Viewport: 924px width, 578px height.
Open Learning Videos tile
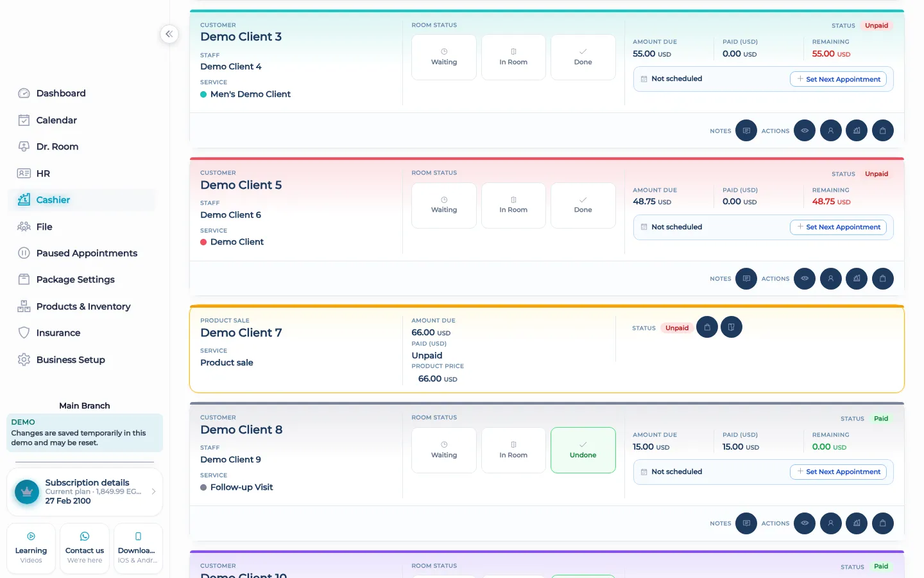pos(31,548)
